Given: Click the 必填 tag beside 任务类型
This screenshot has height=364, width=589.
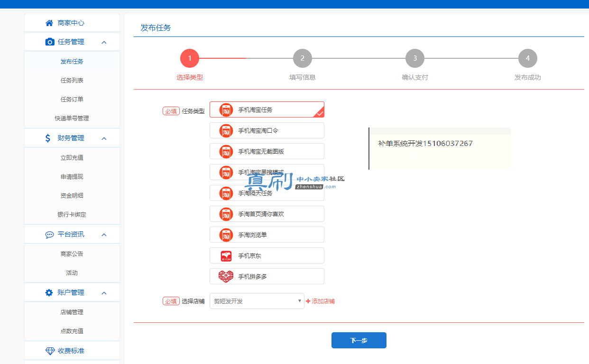Looking at the screenshot, I should [x=171, y=111].
